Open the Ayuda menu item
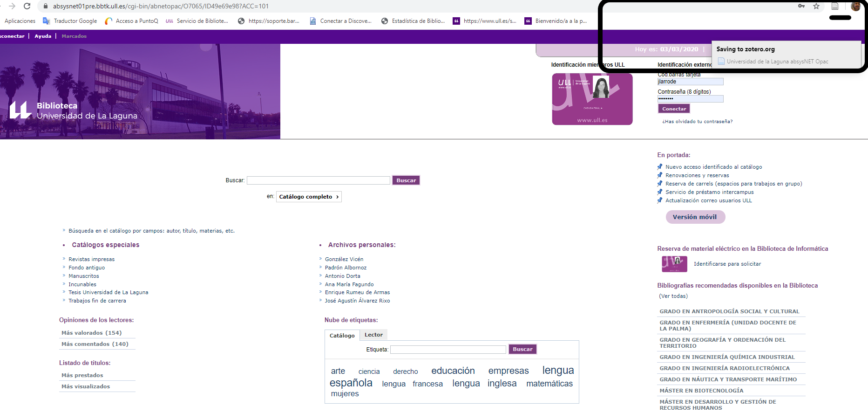 (x=43, y=36)
